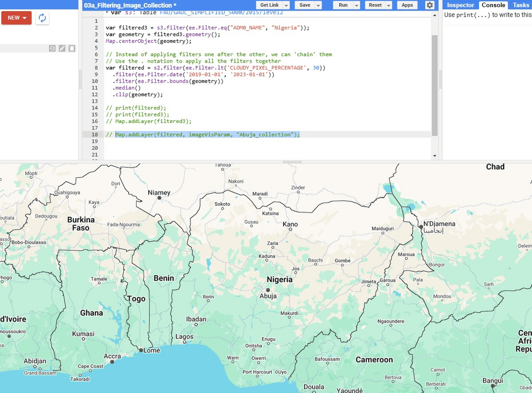
Task: Click the Apps button
Action: 407,5
